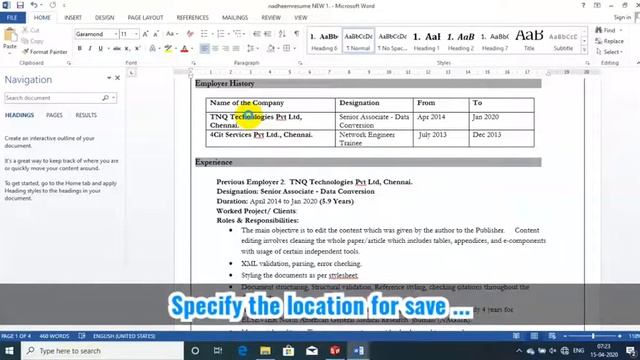The width and height of the screenshot is (640, 360).
Task: Open the text highlight color button
Action: 168,49
